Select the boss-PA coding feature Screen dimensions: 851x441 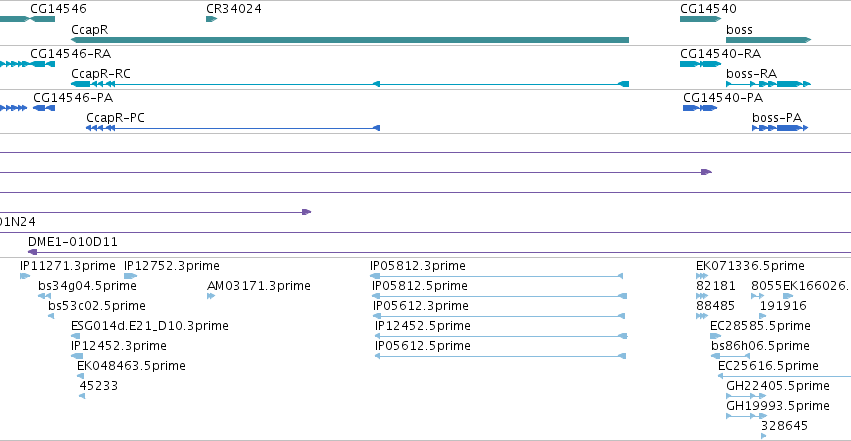point(780,128)
